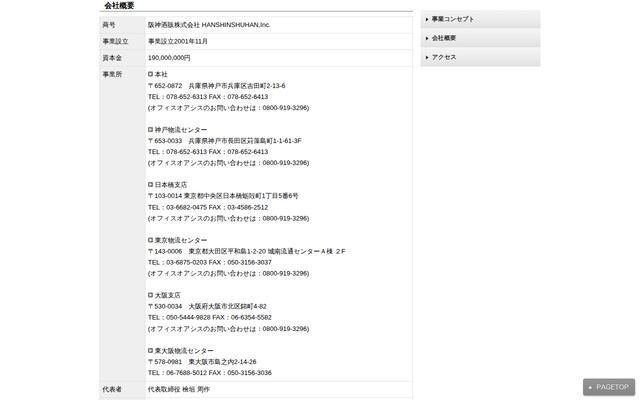Click the 東京物流センター office heading

[x=178, y=240]
